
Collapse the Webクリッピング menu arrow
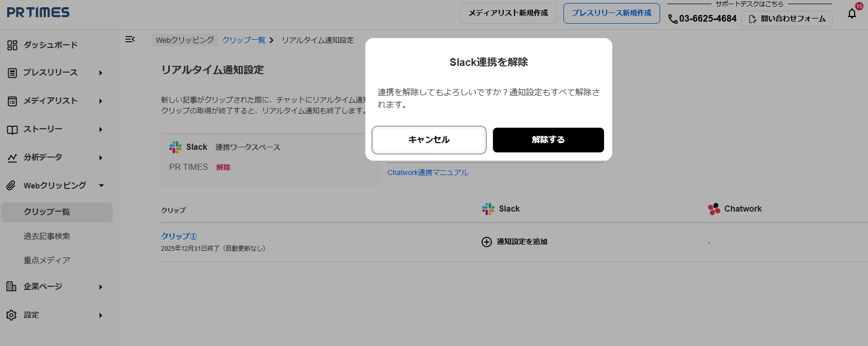click(x=101, y=185)
